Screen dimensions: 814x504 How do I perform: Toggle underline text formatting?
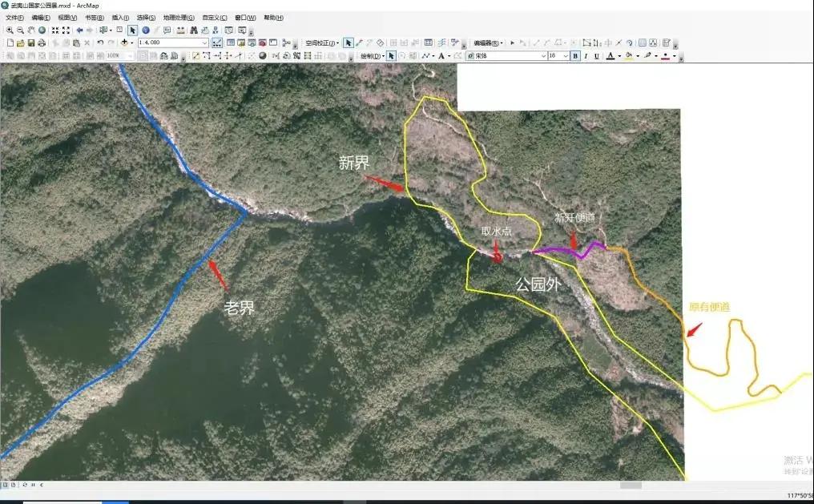click(596, 55)
